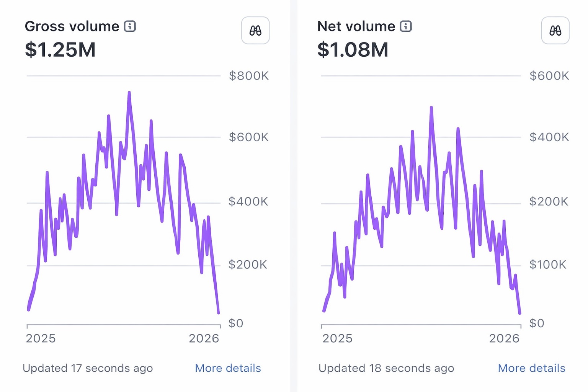Click the 'Updated 18 seconds ago' text
588x392 pixels.
point(386,368)
